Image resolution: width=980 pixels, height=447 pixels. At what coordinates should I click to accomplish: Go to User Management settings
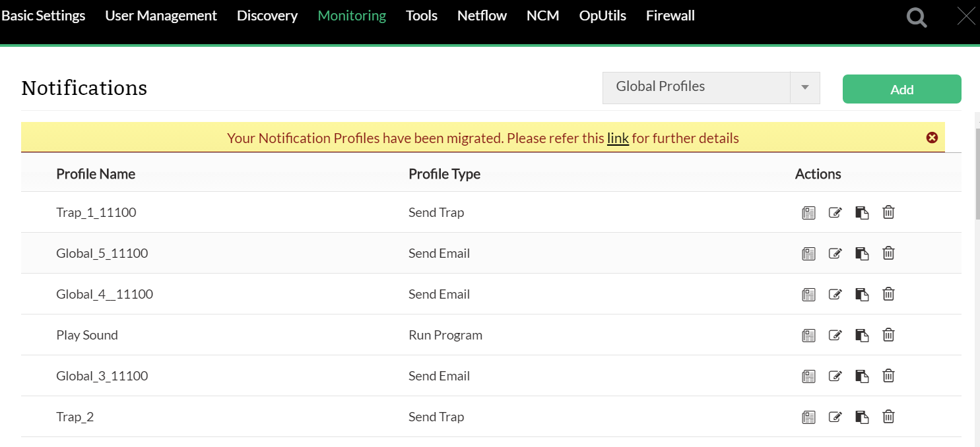click(x=161, y=16)
